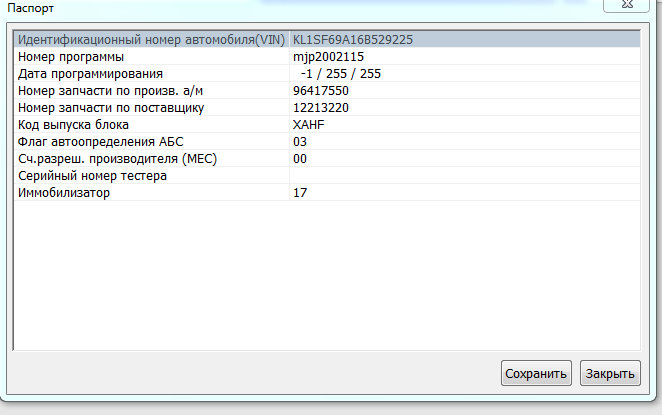Click block release code value XAHF
The height and width of the screenshot is (415, 662).
309,125
